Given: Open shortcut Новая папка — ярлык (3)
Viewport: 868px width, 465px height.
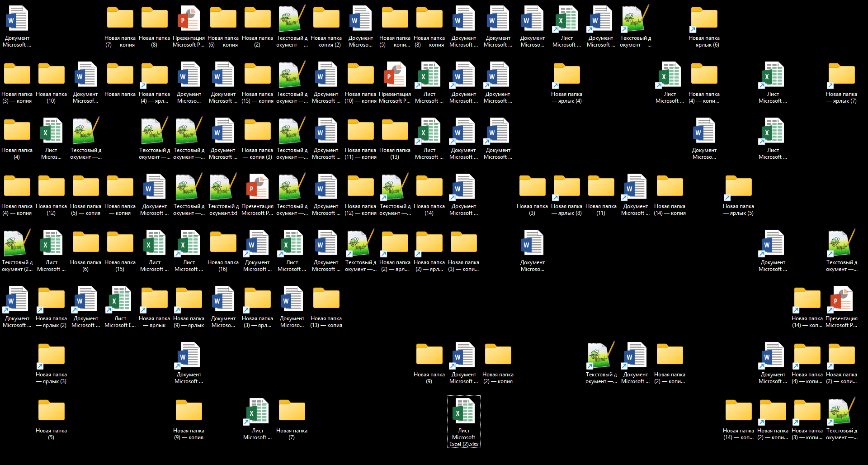Looking at the screenshot, I should (51, 355).
